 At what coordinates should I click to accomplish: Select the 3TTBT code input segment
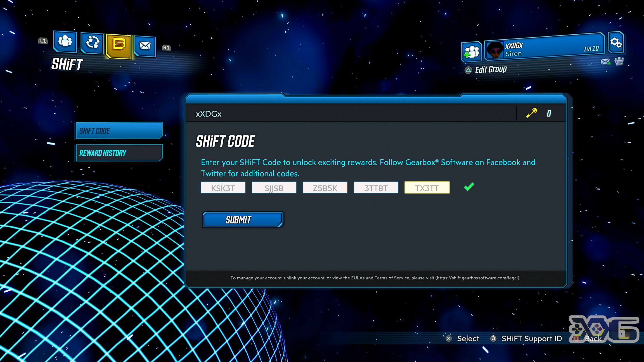pyautogui.click(x=375, y=187)
